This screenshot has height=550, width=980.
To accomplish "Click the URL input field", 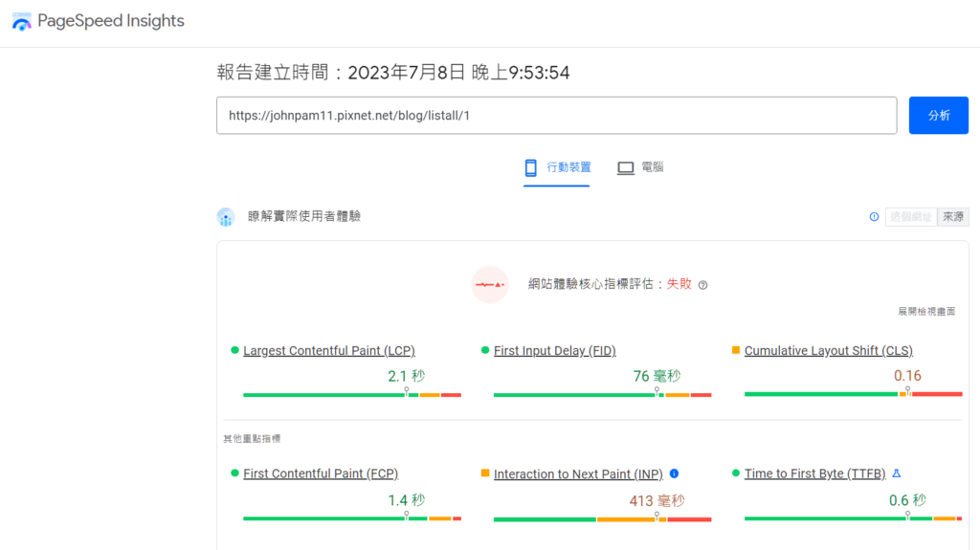I will point(556,116).
